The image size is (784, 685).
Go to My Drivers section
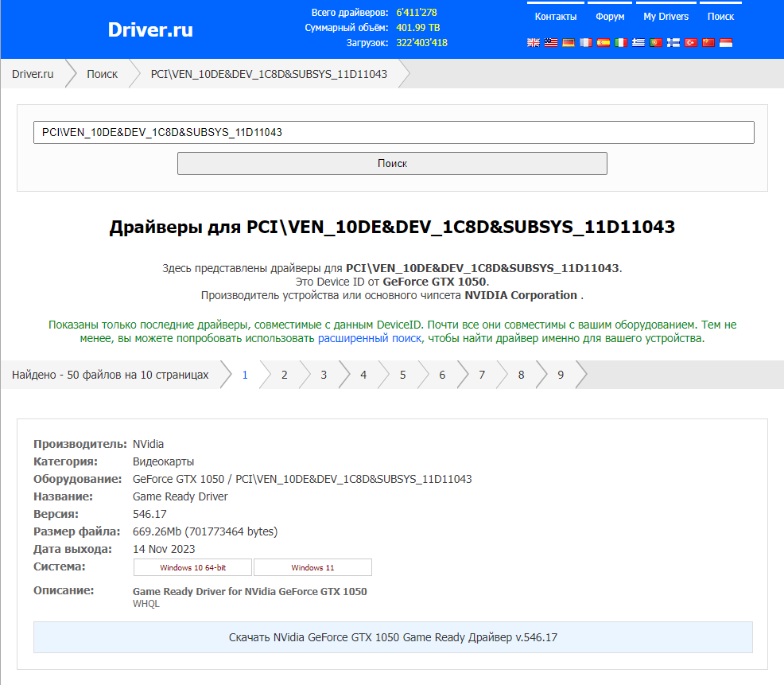[666, 17]
